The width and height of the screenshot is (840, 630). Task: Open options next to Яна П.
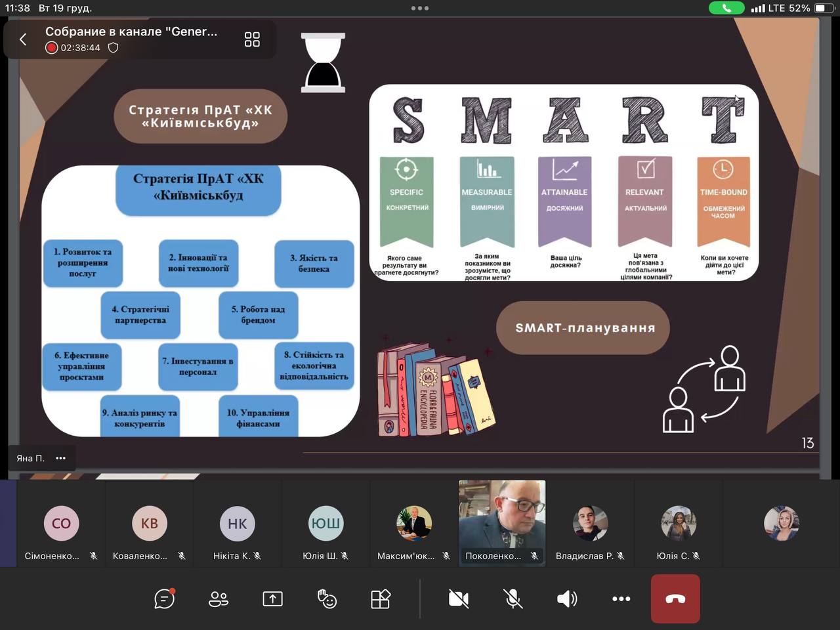click(x=61, y=458)
